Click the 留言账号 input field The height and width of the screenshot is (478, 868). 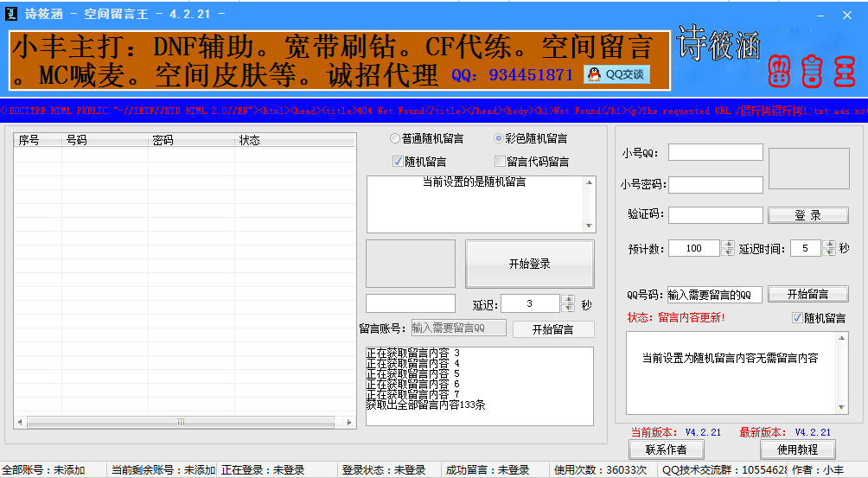pyautogui.click(x=458, y=328)
